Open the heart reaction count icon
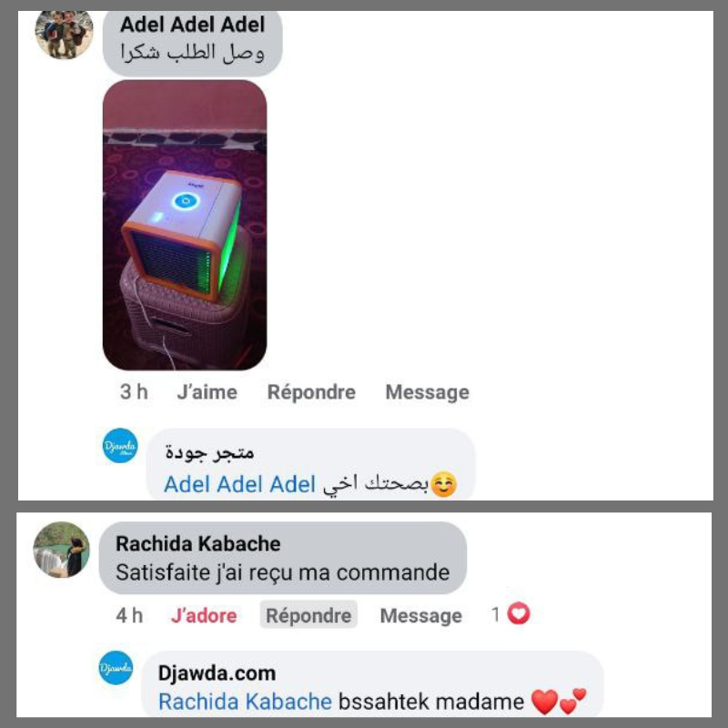The height and width of the screenshot is (728, 728). click(x=519, y=612)
